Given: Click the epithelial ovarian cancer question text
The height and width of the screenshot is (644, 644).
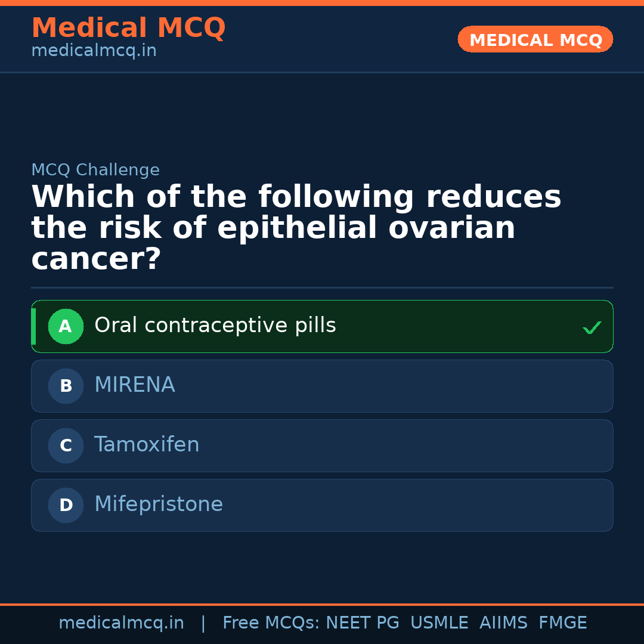Looking at the screenshot, I should coord(296,228).
